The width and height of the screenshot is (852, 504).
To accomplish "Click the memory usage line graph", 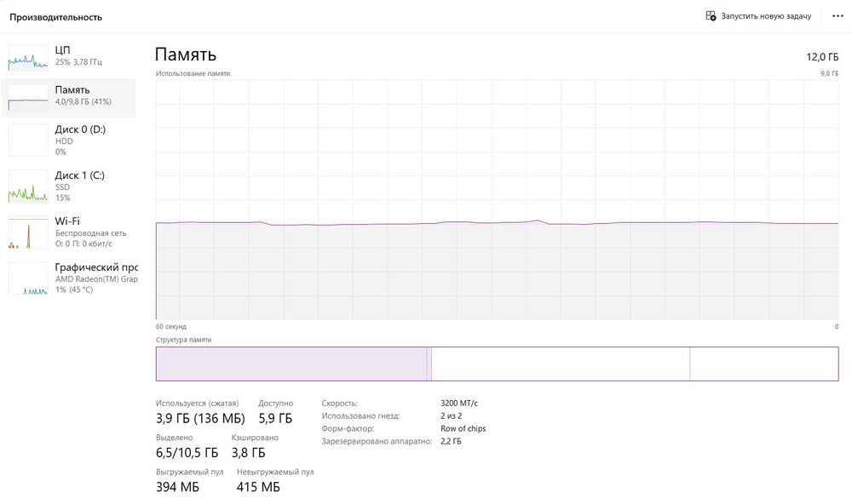I will (497, 200).
